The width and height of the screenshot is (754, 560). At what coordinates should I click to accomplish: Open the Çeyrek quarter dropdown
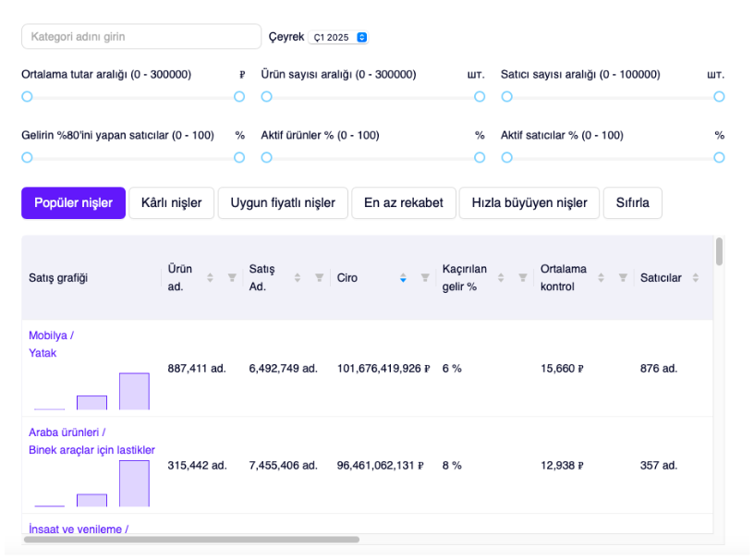pos(339,37)
